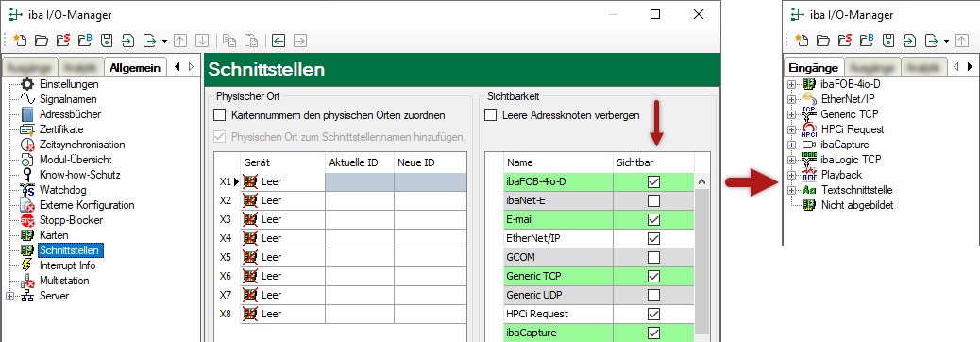Select Stopp-Blocker tree node
The image size is (980, 342).
(x=71, y=220)
